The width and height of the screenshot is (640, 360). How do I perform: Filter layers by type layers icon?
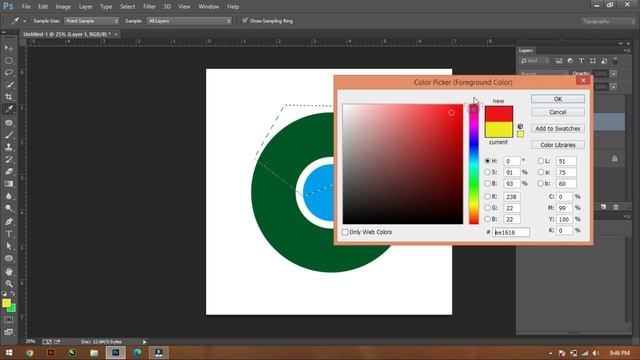[581, 61]
